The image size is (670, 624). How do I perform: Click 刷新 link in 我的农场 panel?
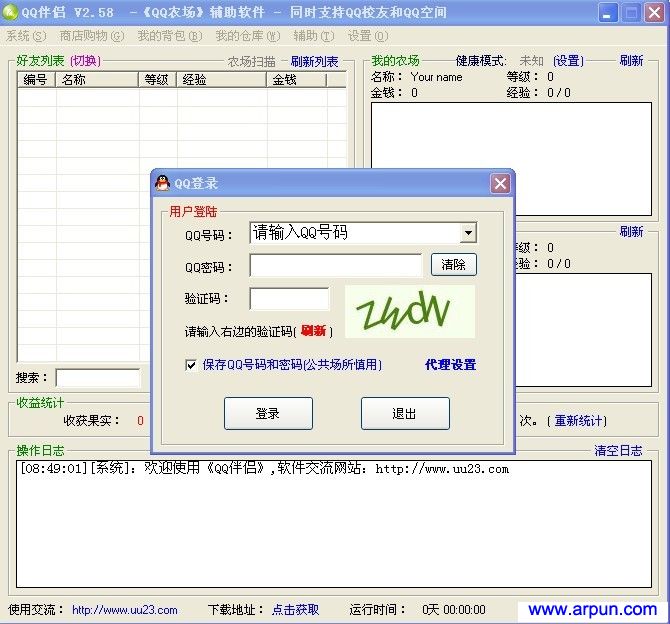pos(632,60)
